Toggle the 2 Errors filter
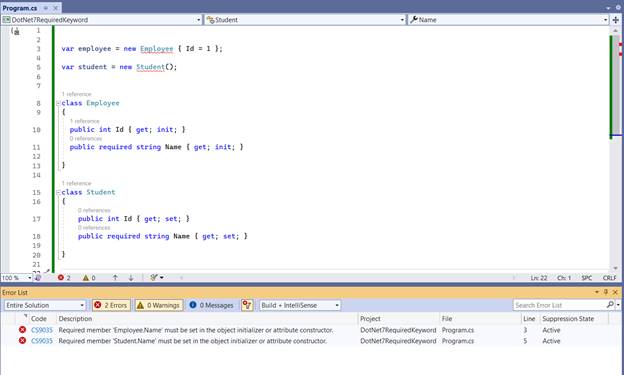 111,305
